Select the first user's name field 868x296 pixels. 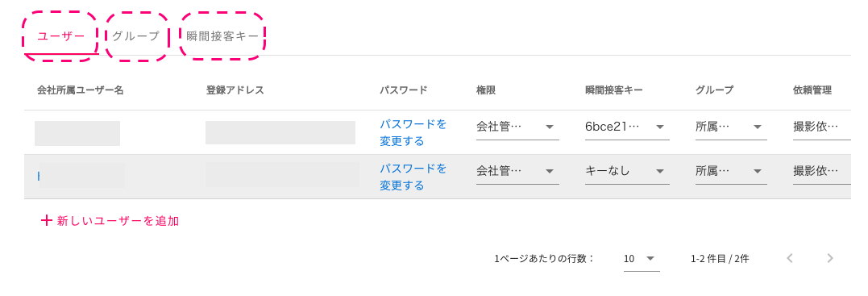click(77, 133)
